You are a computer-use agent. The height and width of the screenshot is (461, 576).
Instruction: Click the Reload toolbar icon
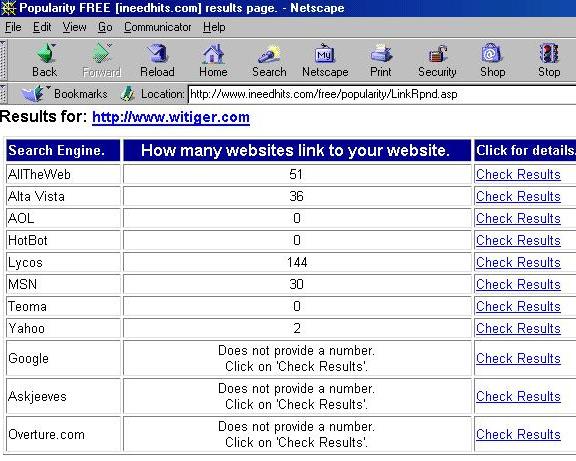[x=157, y=54]
